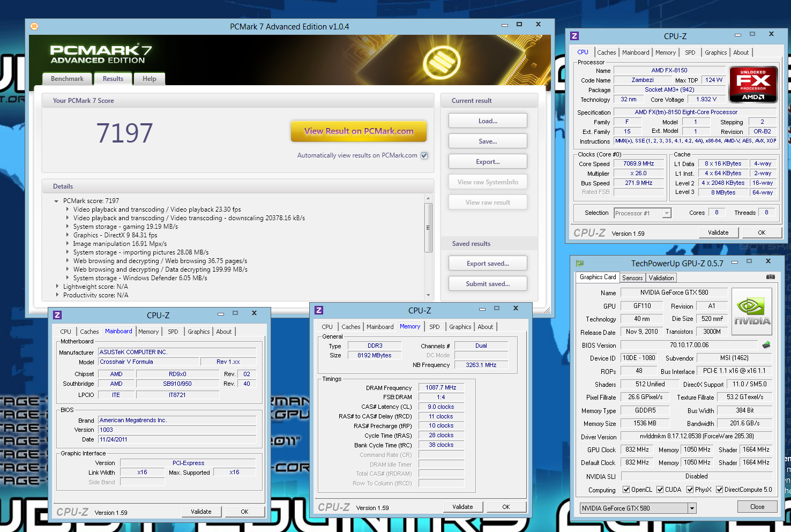Click the Load... button

(x=488, y=121)
